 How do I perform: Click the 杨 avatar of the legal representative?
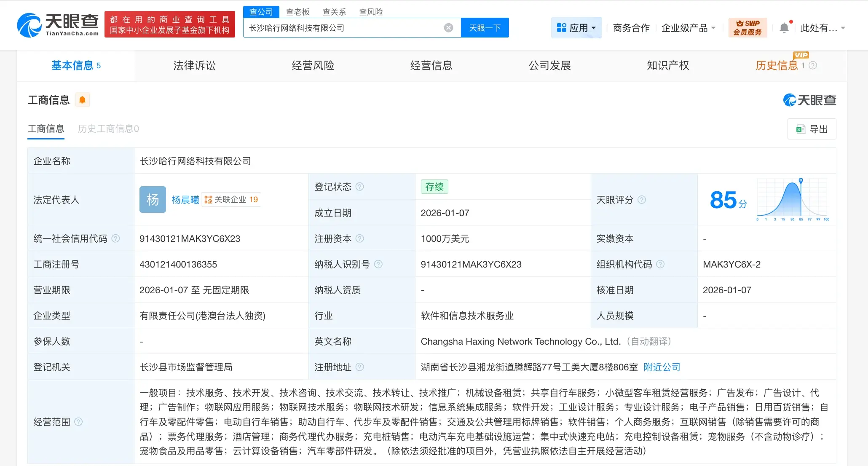point(152,199)
